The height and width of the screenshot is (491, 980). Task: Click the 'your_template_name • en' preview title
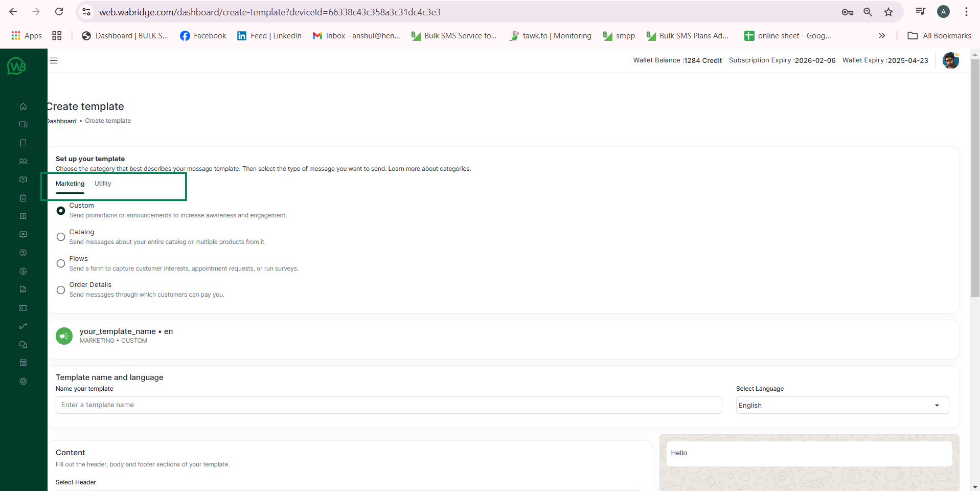pyautogui.click(x=126, y=331)
